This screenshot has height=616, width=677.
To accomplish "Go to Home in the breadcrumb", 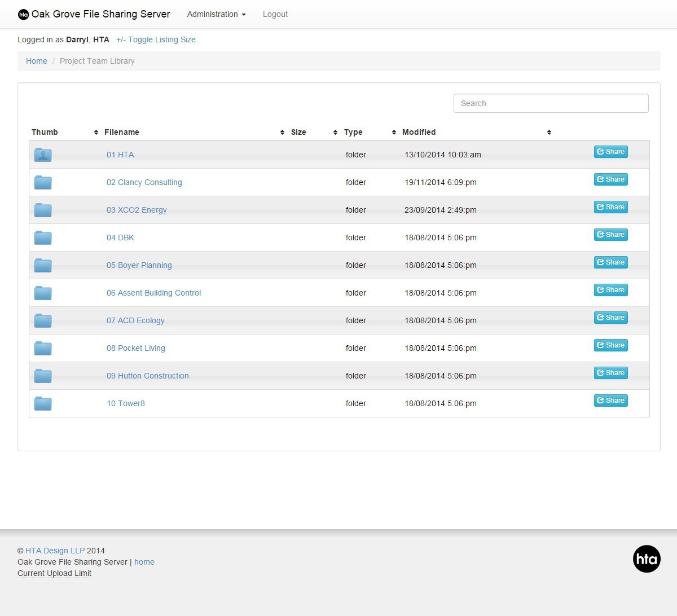I will tap(37, 61).
